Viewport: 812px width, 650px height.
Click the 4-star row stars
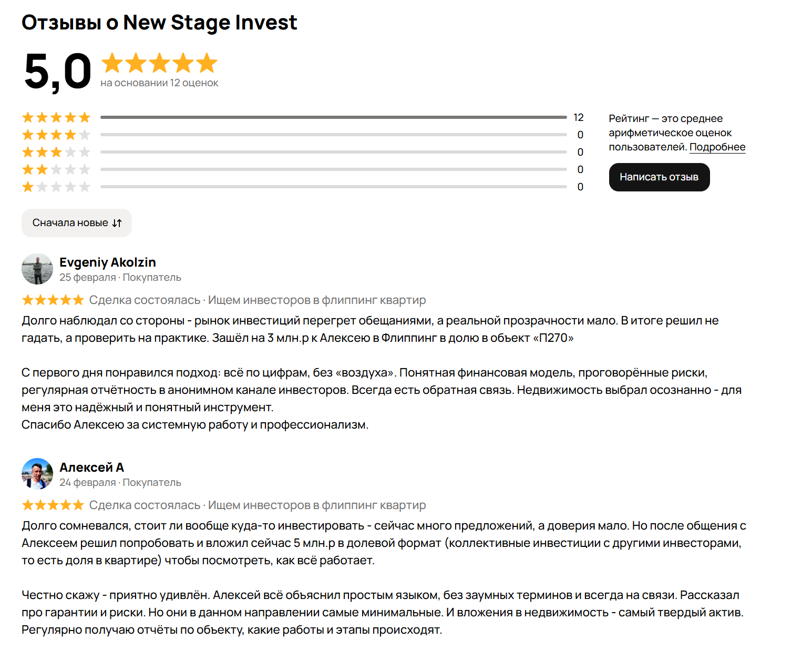coord(56,135)
